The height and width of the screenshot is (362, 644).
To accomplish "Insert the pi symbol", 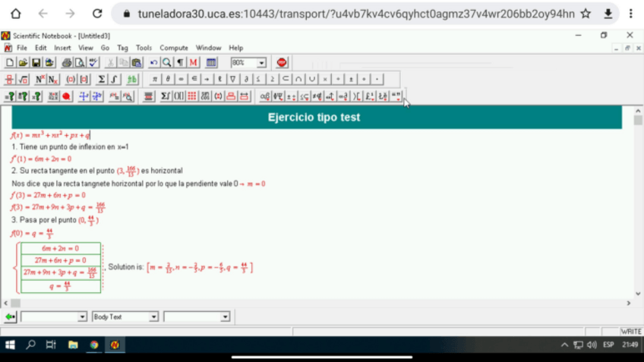I will 154,79.
